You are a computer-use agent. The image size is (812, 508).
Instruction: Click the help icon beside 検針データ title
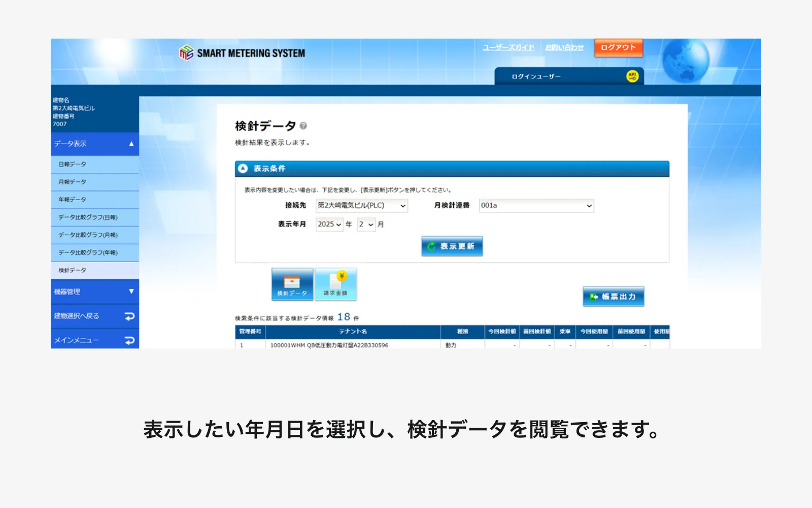[303, 126]
